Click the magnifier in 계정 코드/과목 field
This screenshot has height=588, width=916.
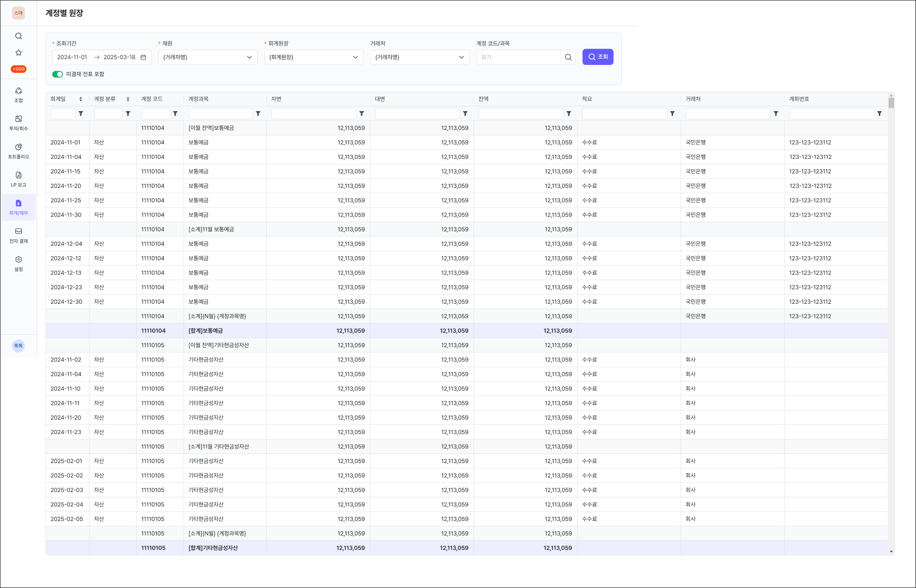(x=568, y=57)
